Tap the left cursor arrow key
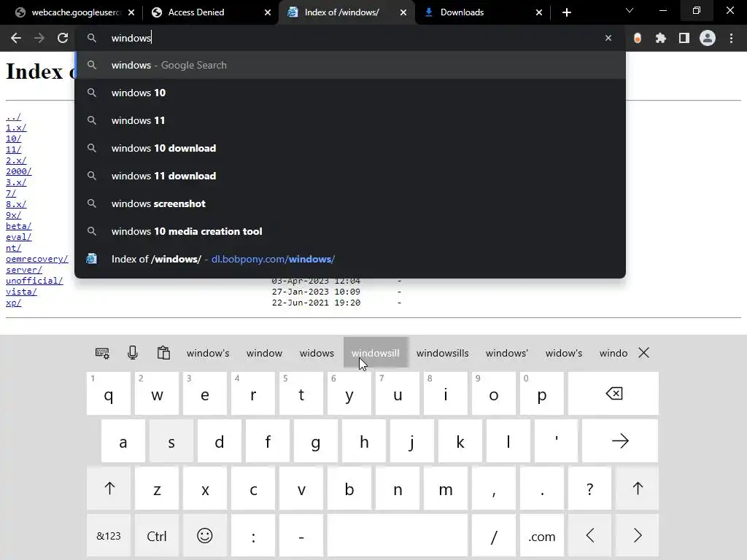Screen dimensions: 747x560 click(x=589, y=536)
